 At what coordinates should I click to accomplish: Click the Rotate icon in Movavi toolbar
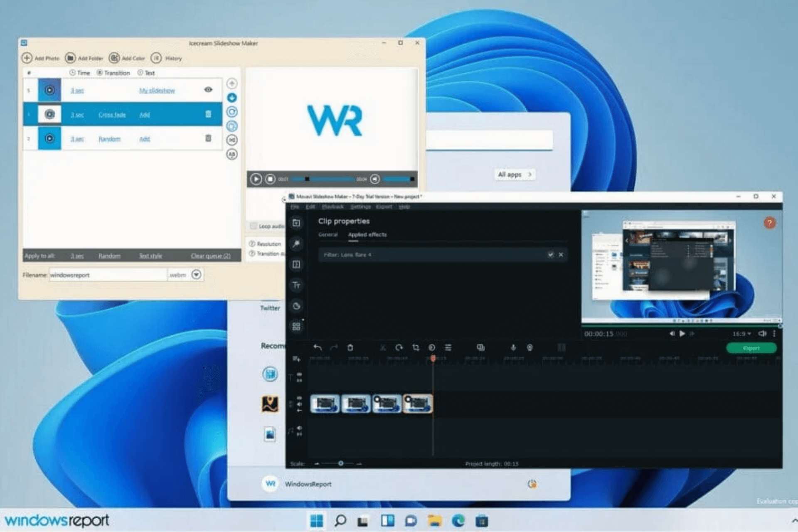(399, 347)
